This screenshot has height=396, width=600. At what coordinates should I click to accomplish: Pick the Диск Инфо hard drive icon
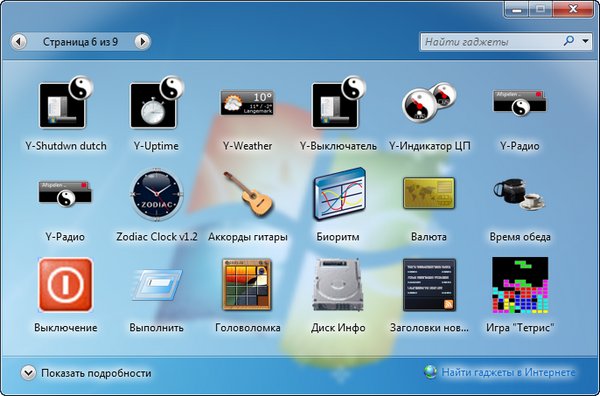click(338, 285)
